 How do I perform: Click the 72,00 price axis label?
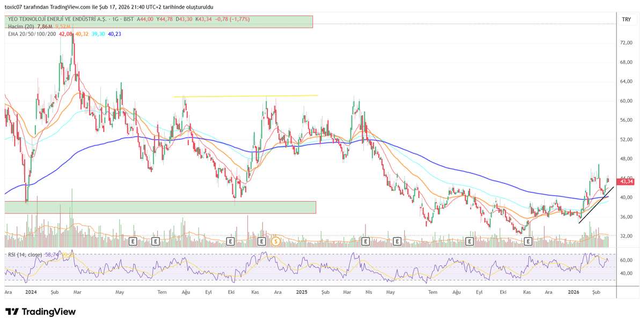coord(626,42)
